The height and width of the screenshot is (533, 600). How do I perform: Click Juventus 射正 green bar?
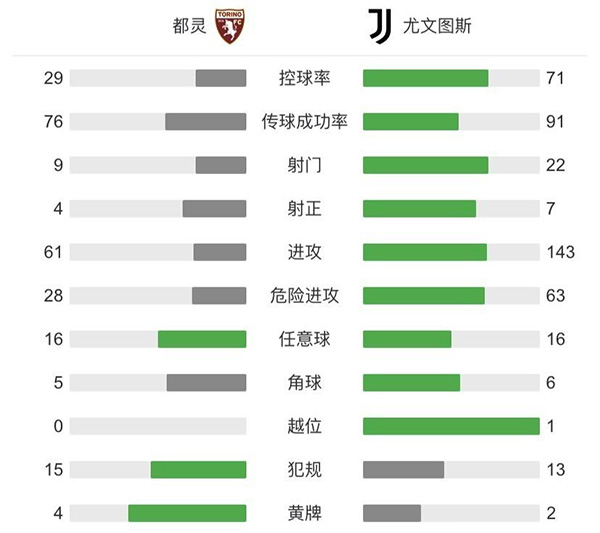419,209
